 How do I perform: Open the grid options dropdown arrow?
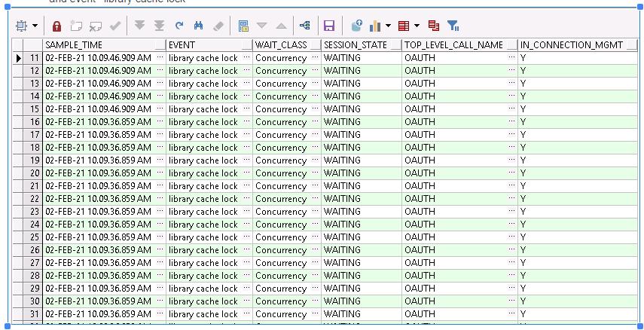35,26
